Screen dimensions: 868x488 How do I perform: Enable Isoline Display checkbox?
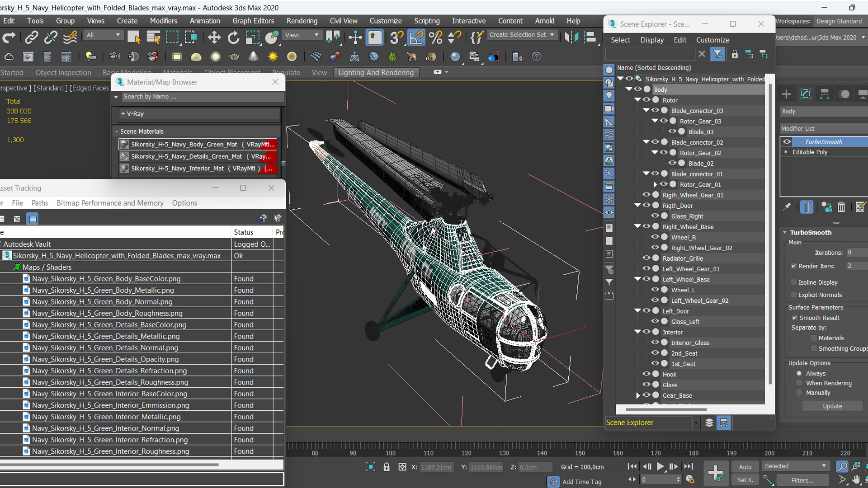coord(794,282)
